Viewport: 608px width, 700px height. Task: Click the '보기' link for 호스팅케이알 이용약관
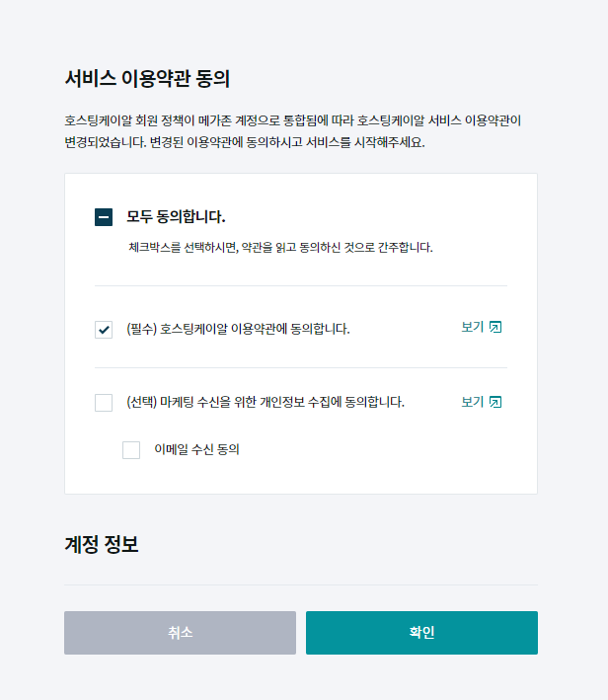pyautogui.click(x=472, y=327)
